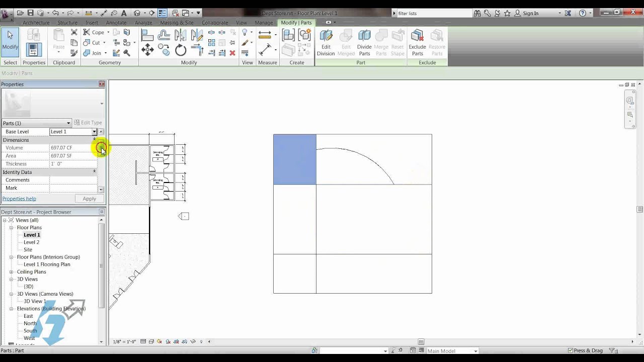Click the 1/8" = 1'-0" view scale
This screenshot has width=644, height=362.
[x=124, y=342]
